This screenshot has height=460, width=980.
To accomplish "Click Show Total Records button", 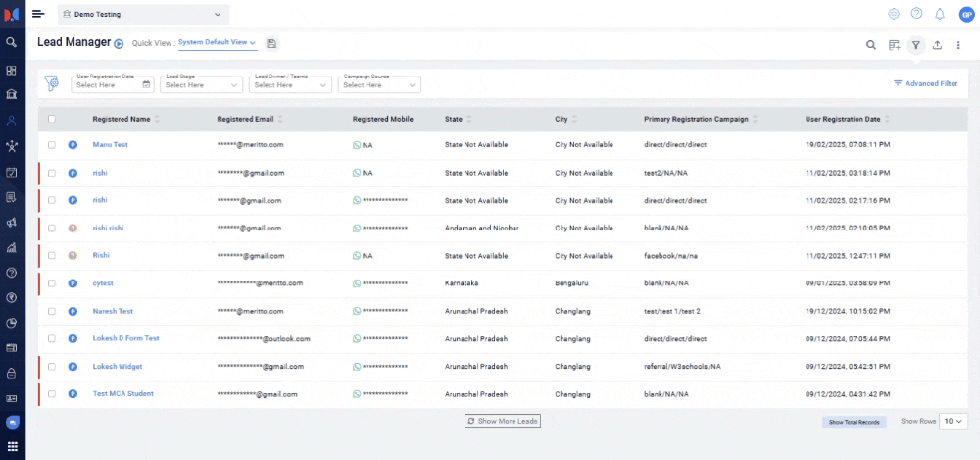I will coord(854,422).
